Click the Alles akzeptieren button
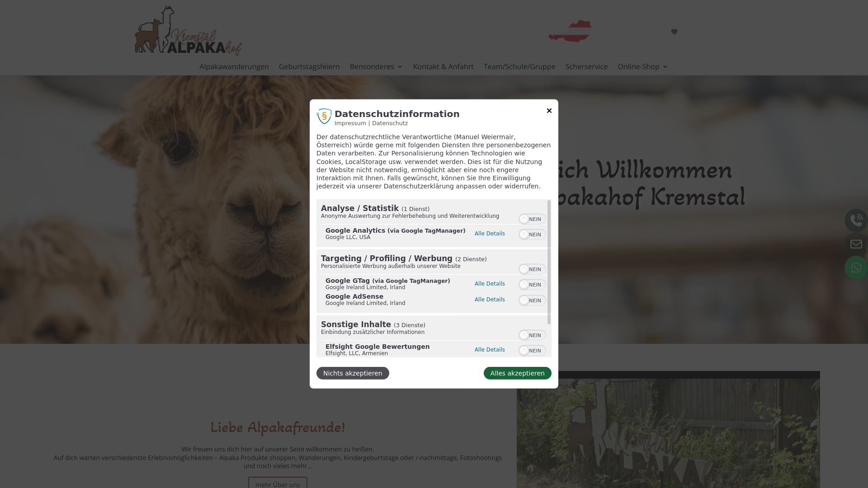The image size is (868, 488). point(517,373)
